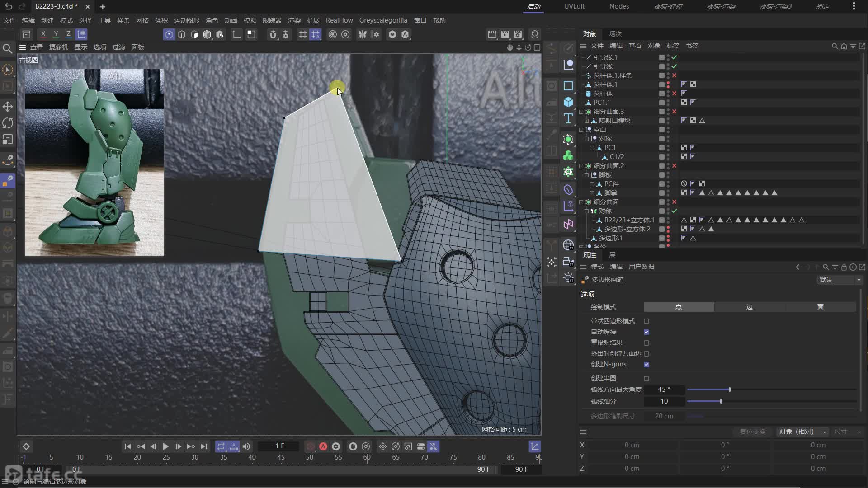Go to timeline start button
The height and width of the screenshot is (488, 868).
(x=127, y=446)
